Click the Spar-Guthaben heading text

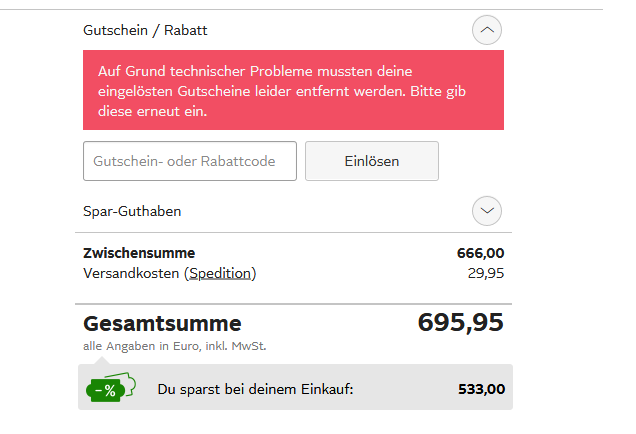132,211
